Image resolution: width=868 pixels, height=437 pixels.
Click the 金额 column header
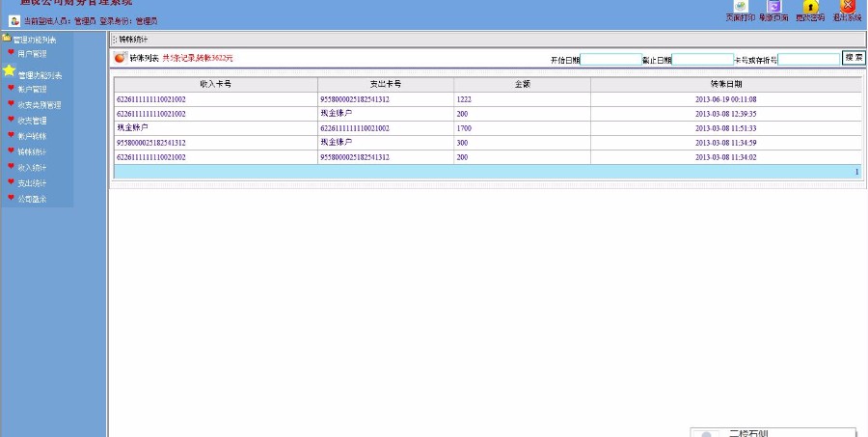[x=522, y=85]
